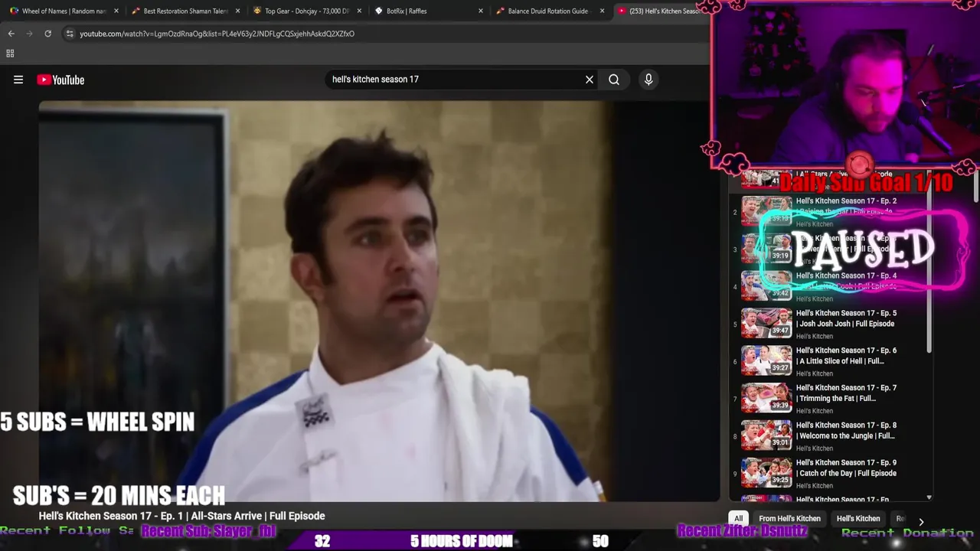Play Season 17 Ep. 8 title link
Screen dimensions: 980x551
point(846,431)
